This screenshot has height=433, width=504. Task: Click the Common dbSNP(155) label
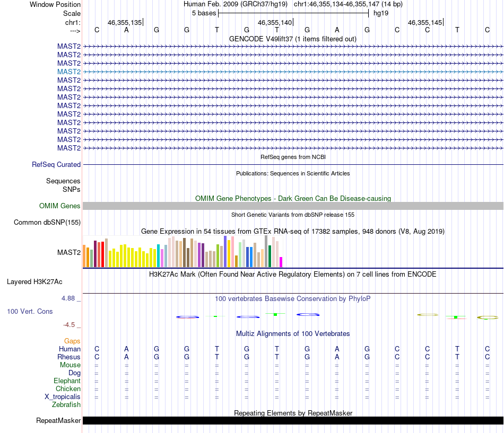click(x=47, y=222)
